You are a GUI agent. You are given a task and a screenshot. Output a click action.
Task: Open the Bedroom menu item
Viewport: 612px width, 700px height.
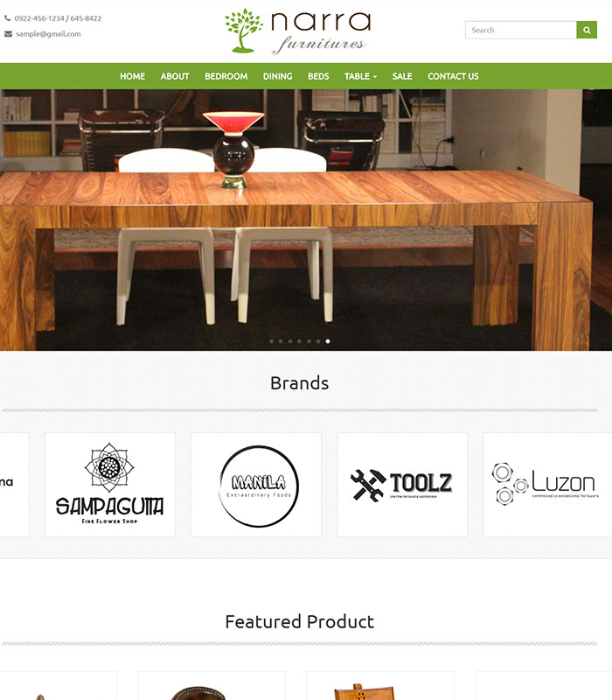(x=226, y=76)
